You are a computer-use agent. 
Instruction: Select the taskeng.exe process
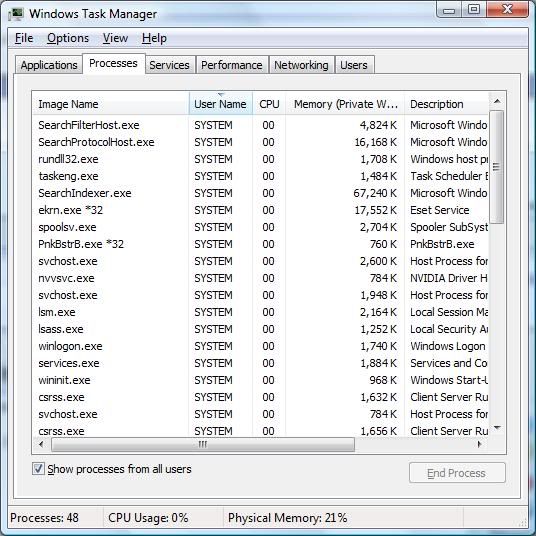click(x=260, y=176)
